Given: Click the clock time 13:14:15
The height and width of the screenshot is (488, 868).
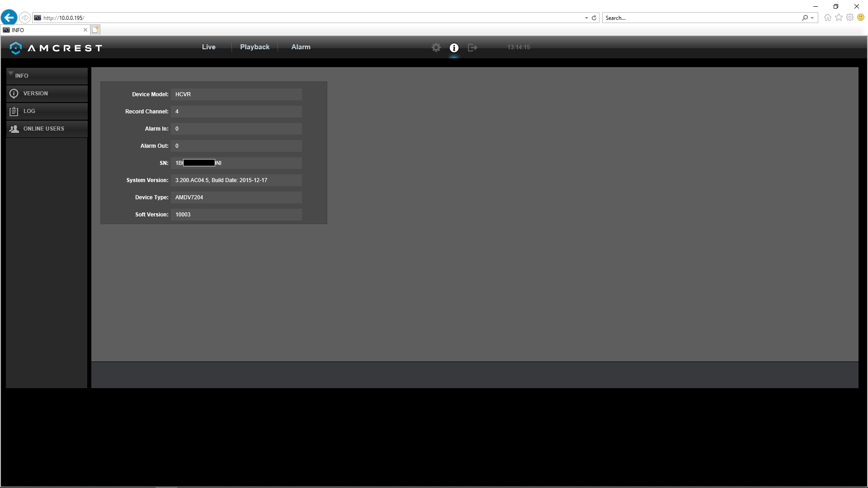Looking at the screenshot, I should tap(519, 47).
